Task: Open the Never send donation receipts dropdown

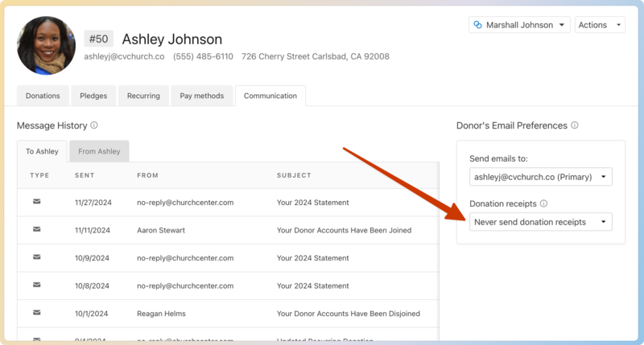Action: point(540,222)
